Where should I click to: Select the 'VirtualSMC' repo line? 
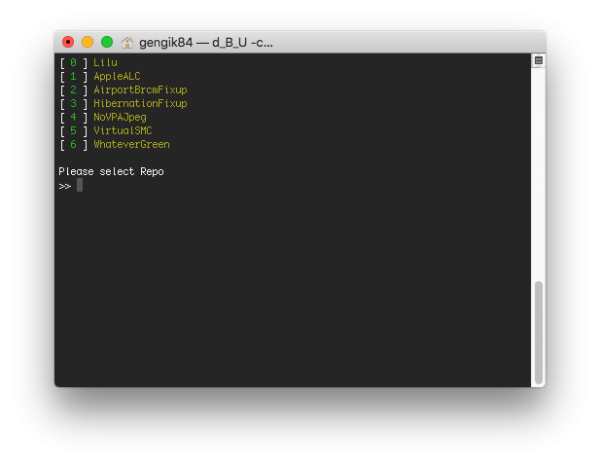[106, 131]
